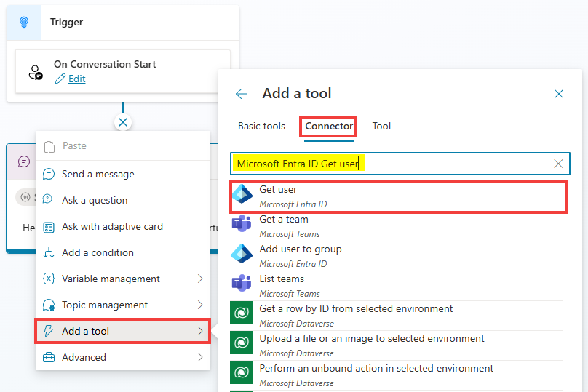Image resolution: width=588 pixels, height=392 pixels.
Task: Click the Entra ID icon beside Add user to group
Action: [x=242, y=255]
